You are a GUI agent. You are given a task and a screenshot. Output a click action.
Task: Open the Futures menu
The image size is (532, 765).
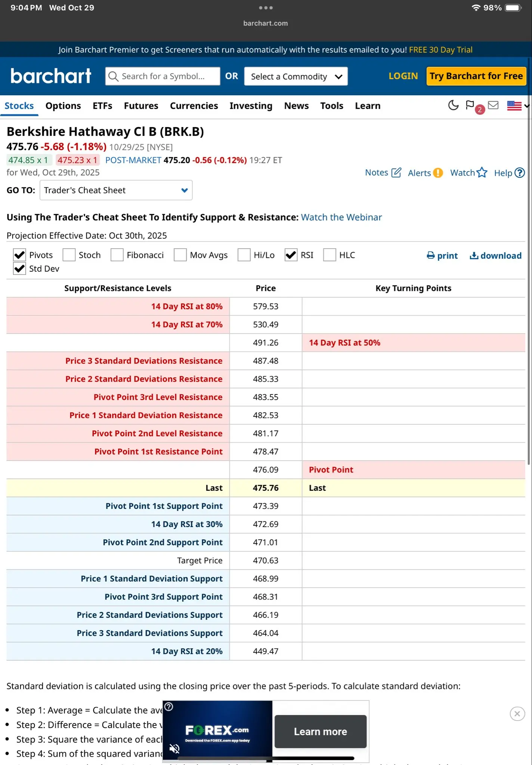coord(141,106)
